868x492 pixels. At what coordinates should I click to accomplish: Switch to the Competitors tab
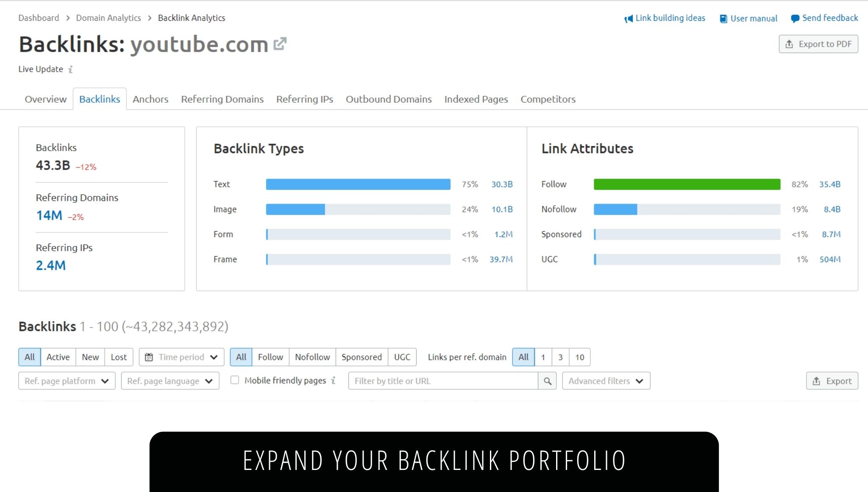548,99
